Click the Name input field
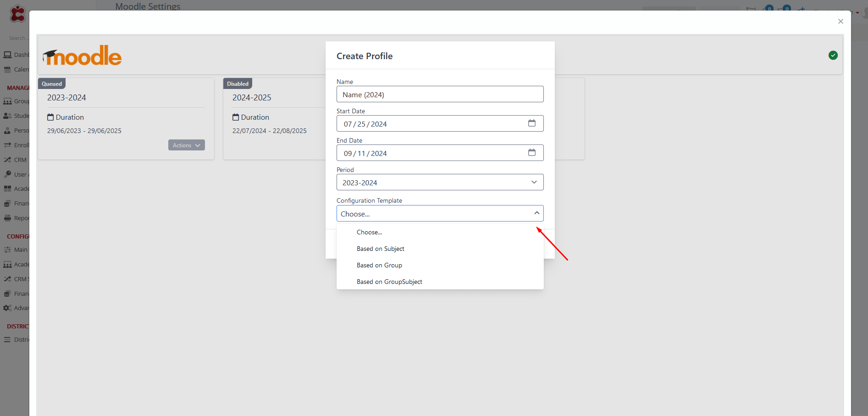This screenshot has width=868, height=416. (x=440, y=94)
